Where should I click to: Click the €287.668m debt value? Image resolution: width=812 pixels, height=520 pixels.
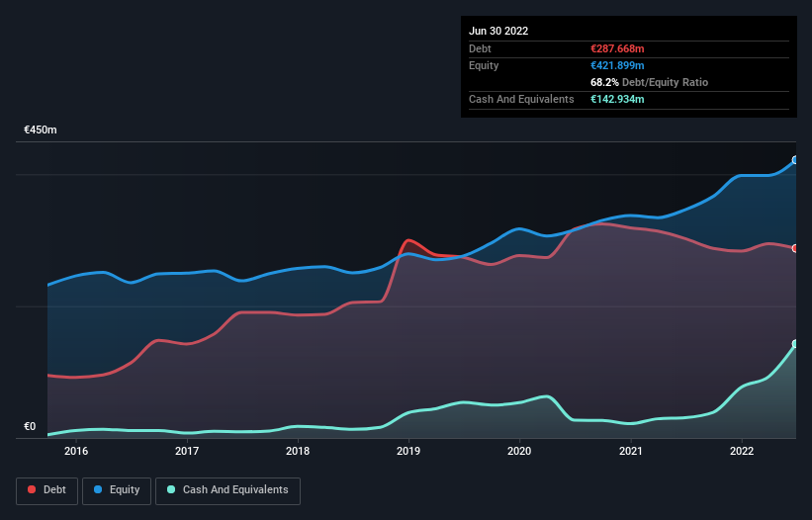click(x=617, y=48)
